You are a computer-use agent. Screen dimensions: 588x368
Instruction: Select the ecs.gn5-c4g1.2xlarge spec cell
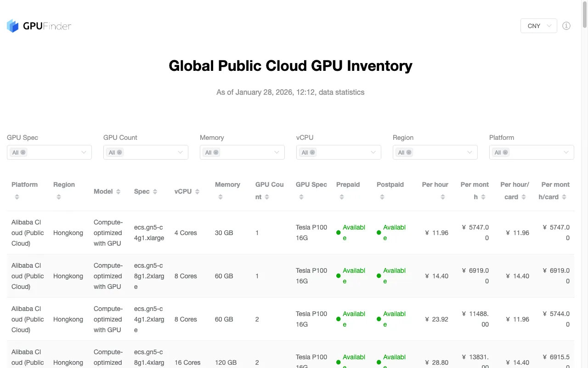pyautogui.click(x=149, y=319)
